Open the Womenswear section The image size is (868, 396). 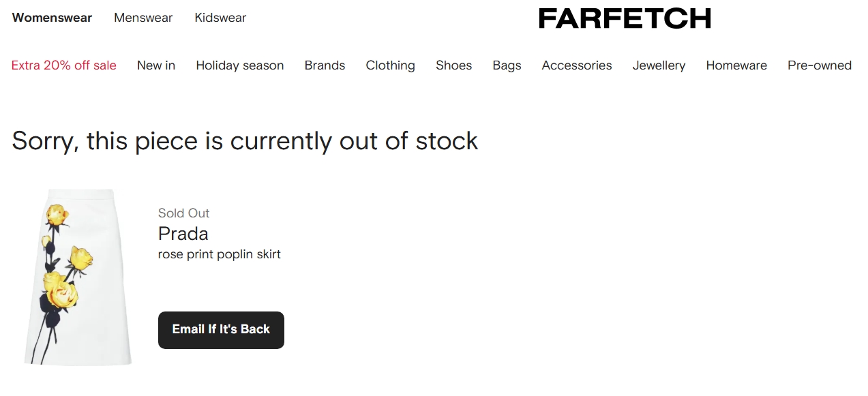tap(52, 18)
